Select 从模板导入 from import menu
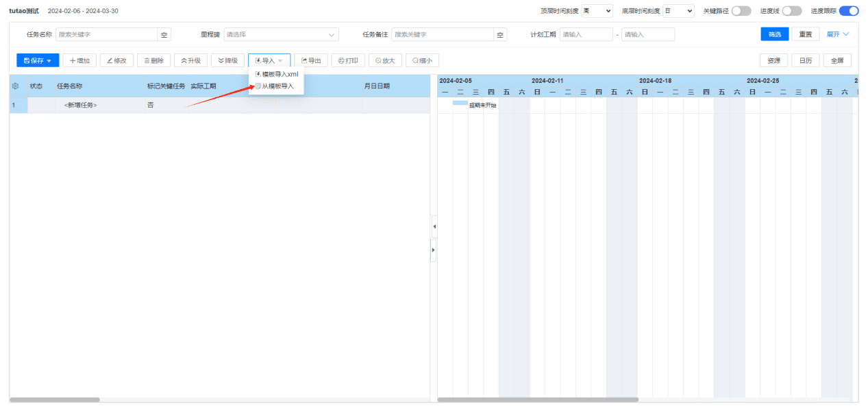This screenshot has height=416, width=868. point(276,86)
